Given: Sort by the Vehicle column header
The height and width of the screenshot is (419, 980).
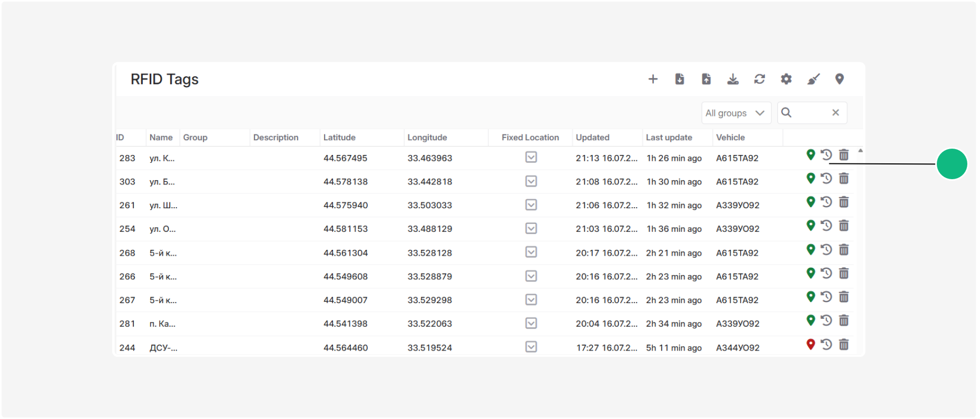Looking at the screenshot, I should [730, 138].
